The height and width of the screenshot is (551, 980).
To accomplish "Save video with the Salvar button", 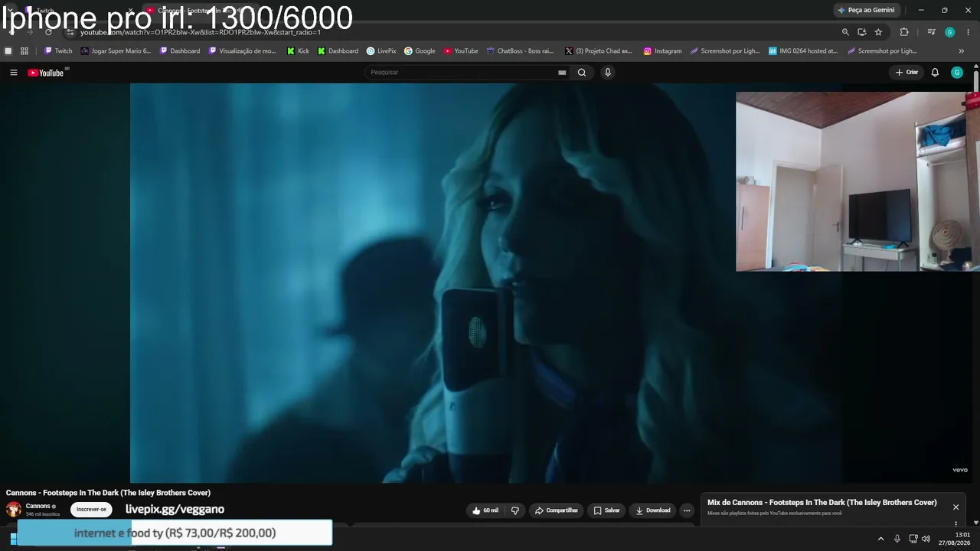I will 606,510.
